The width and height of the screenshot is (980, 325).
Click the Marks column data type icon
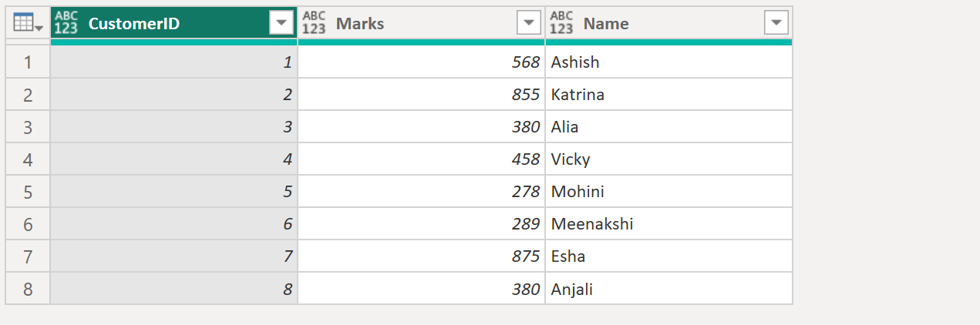314,24
